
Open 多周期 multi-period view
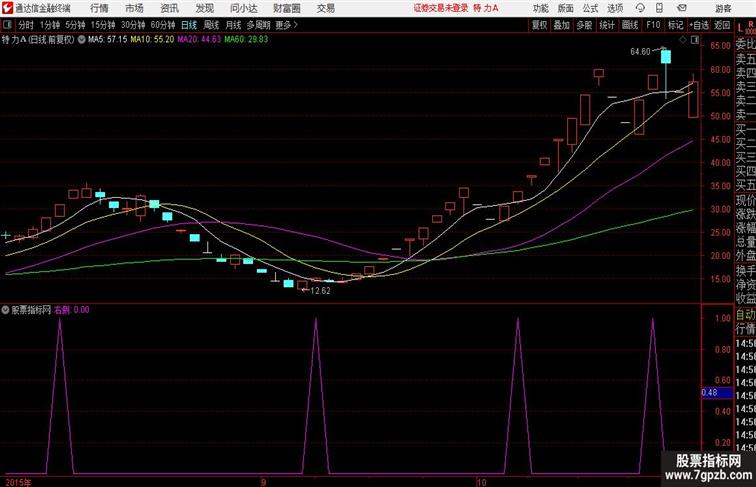point(258,25)
